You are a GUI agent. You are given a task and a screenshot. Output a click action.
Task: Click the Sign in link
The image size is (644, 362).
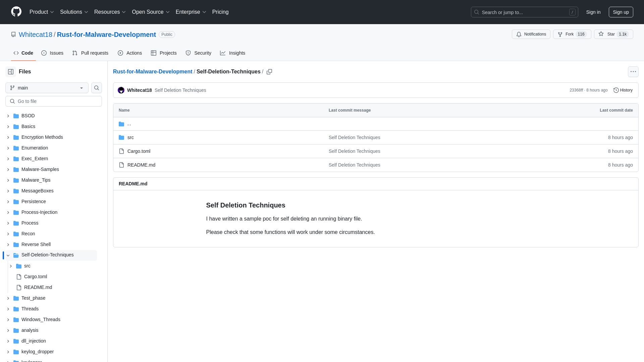coord(593,12)
